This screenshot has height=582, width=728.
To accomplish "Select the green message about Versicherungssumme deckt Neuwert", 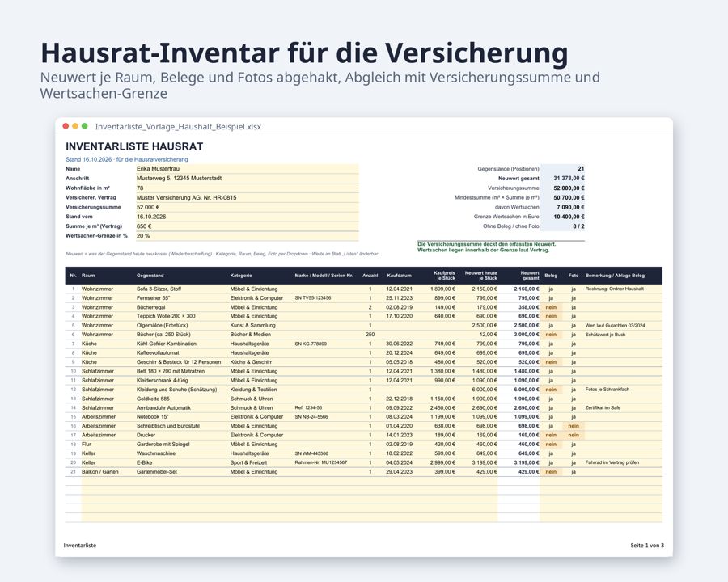I will (487, 244).
